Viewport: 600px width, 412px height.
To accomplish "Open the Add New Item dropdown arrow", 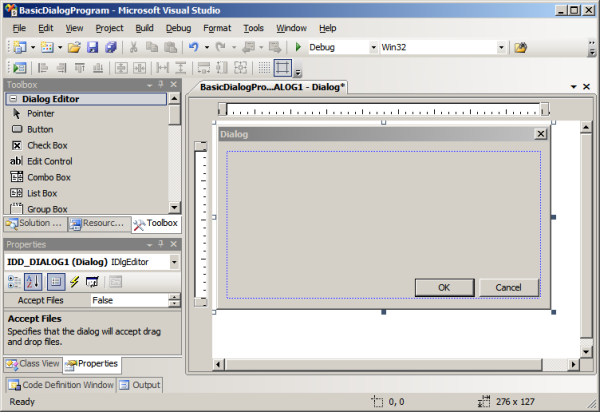I will [60, 47].
